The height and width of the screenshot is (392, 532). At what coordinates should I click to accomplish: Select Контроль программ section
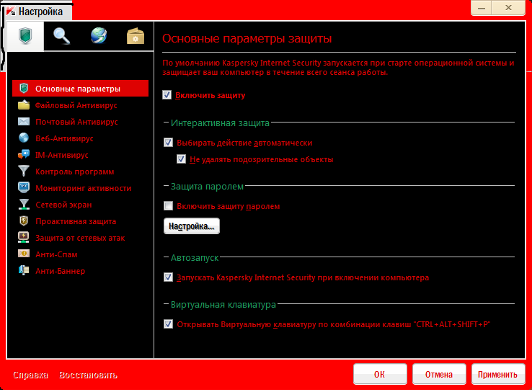tap(81, 171)
